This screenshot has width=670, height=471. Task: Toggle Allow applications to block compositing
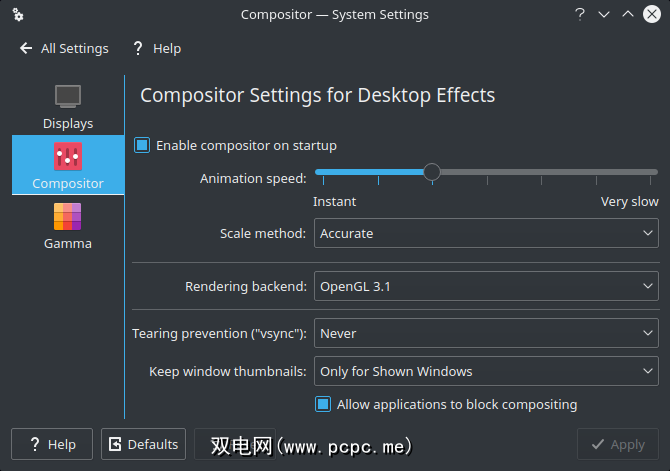(323, 405)
